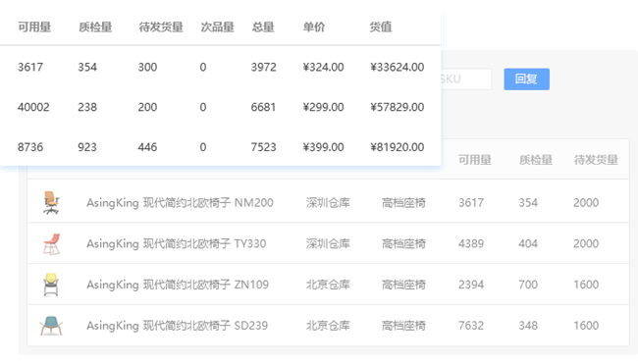Click inspection quantity 238 in popup
Viewport: 638px width, 364px height.
tap(87, 107)
